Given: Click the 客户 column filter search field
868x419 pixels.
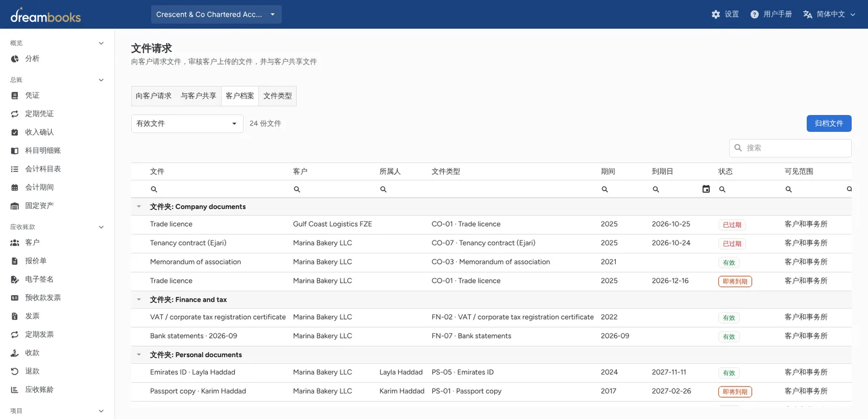Looking at the screenshot, I should [332, 189].
